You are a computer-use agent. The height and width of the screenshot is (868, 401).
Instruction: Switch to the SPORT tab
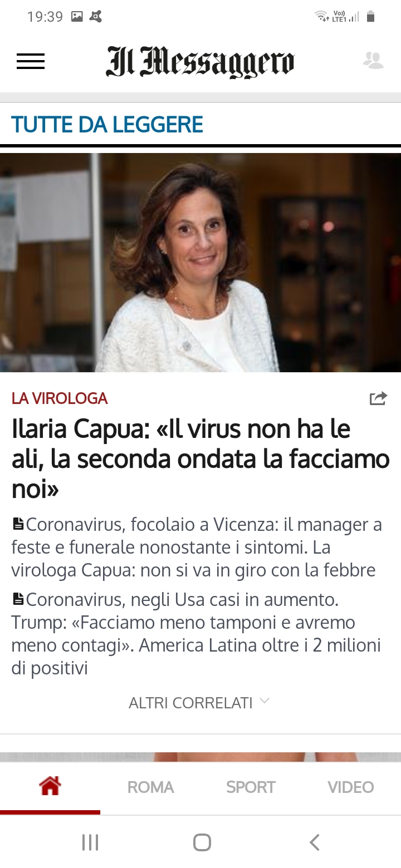[x=251, y=787]
